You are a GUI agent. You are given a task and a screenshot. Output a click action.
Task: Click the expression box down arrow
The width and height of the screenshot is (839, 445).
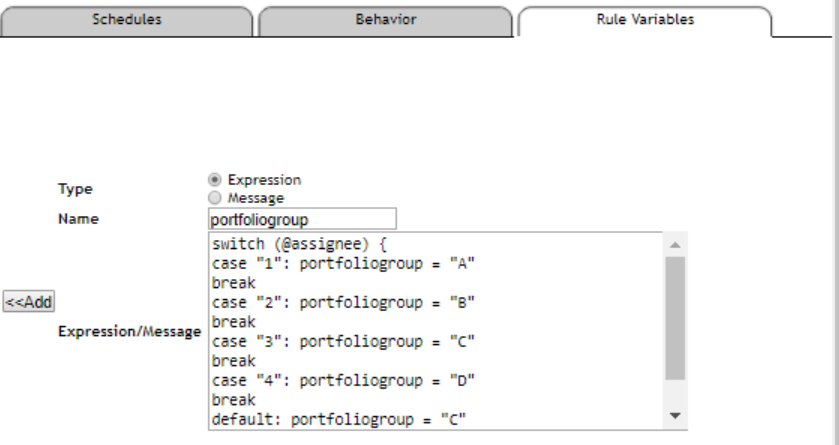[x=675, y=416]
